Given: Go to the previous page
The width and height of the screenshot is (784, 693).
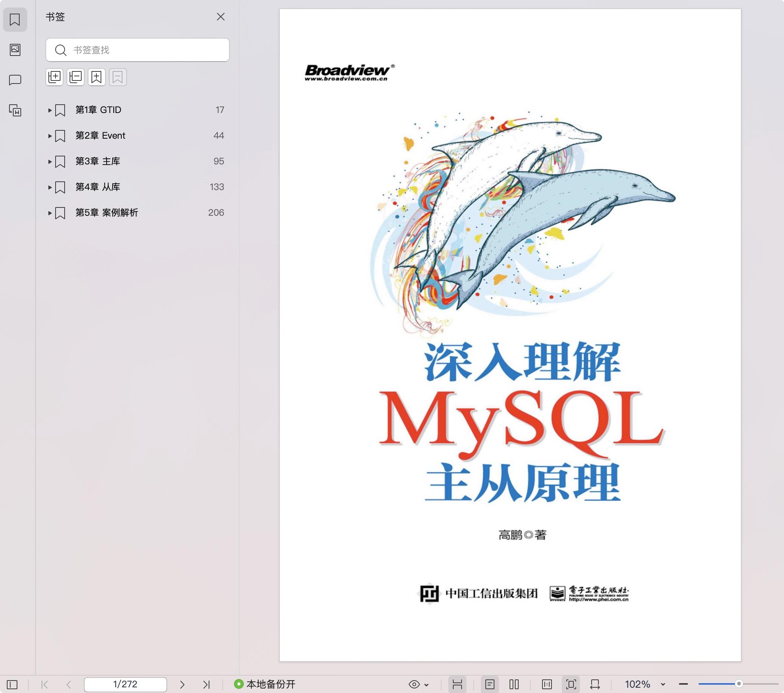Looking at the screenshot, I should click(x=69, y=684).
